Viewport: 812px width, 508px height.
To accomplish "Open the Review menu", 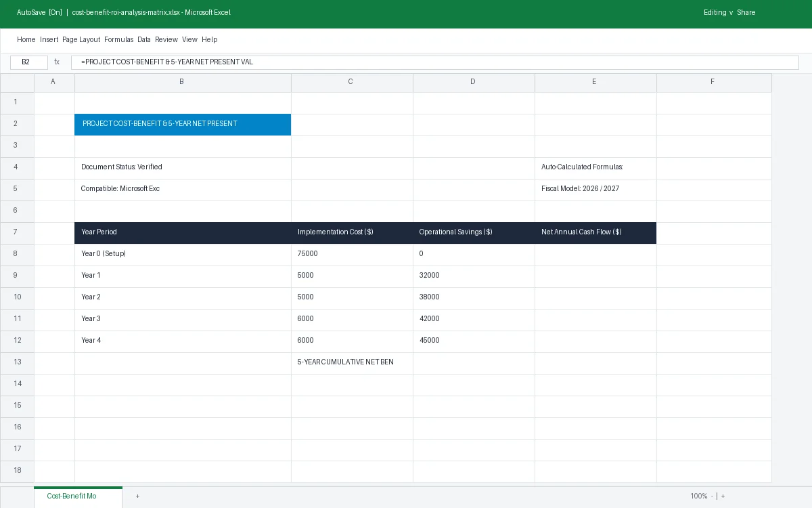I will (166, 40).
